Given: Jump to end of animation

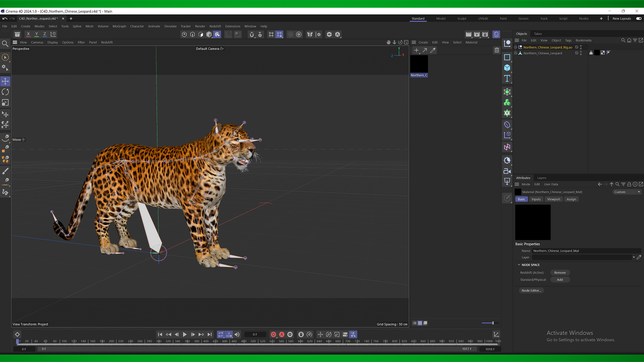Looking at the screenshot, I should point(210,335).
